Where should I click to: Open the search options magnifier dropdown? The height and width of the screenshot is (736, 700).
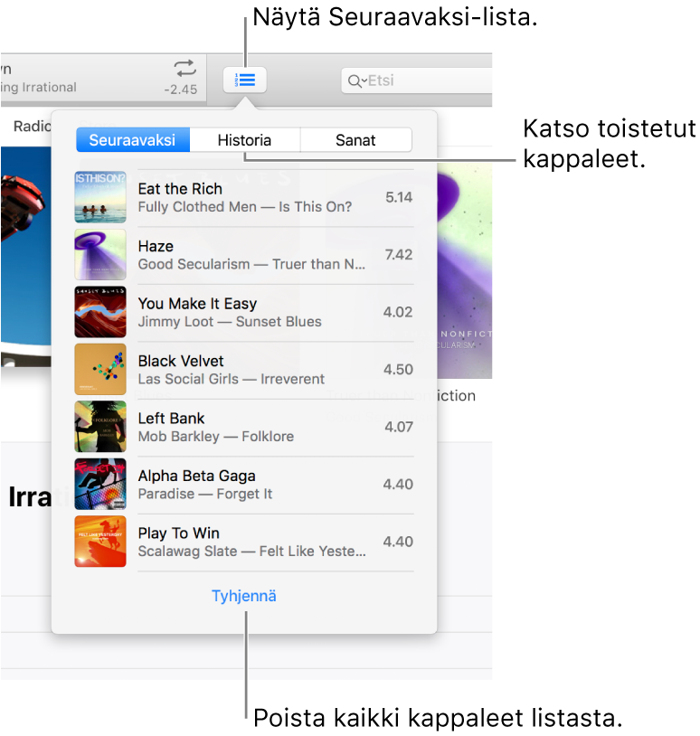(x=357, y=80)
